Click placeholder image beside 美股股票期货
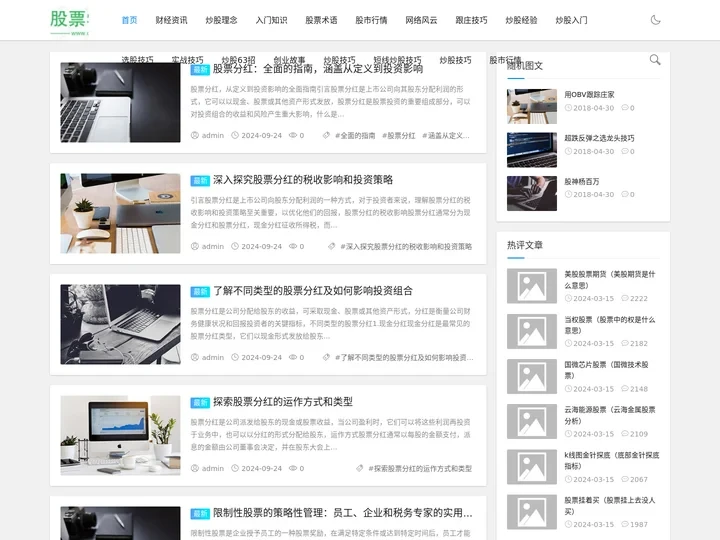The width and height of the screenshot is (720, 540). coord(532,286)
